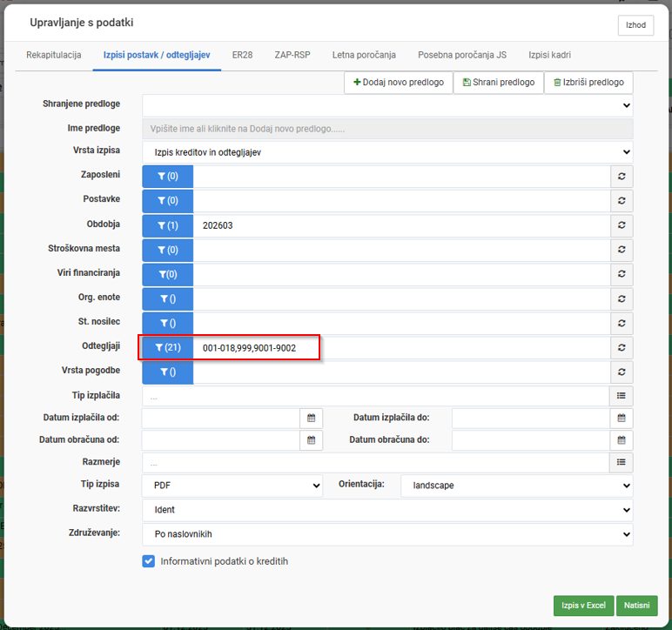Click Izbriši predlogo button
This screenshot has height=630, width=672.
click(x=588, y=82)
